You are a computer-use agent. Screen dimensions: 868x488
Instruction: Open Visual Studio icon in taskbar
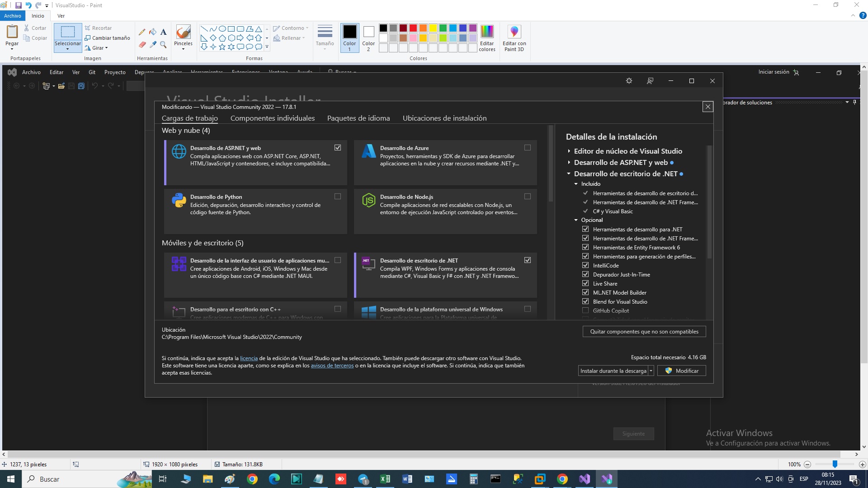[585, 479]
